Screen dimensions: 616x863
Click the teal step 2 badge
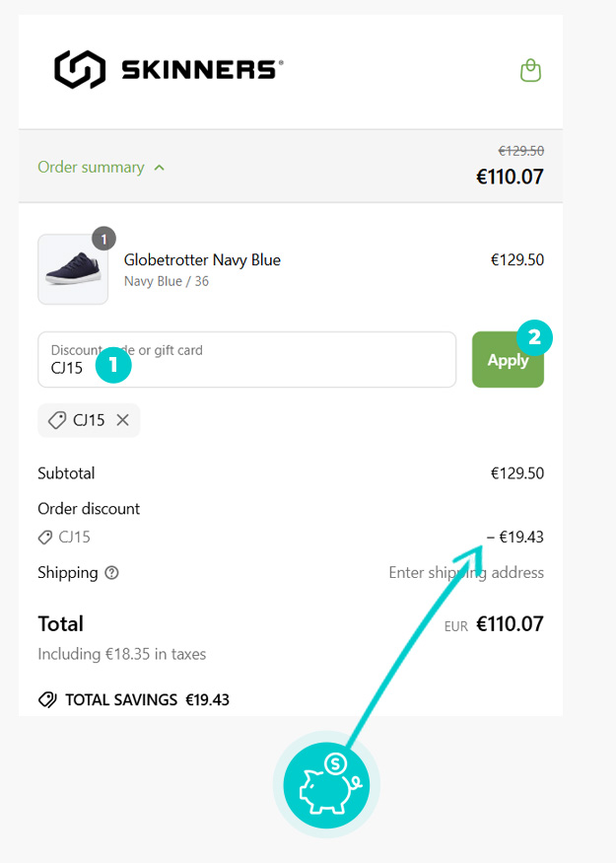(535, 337)
